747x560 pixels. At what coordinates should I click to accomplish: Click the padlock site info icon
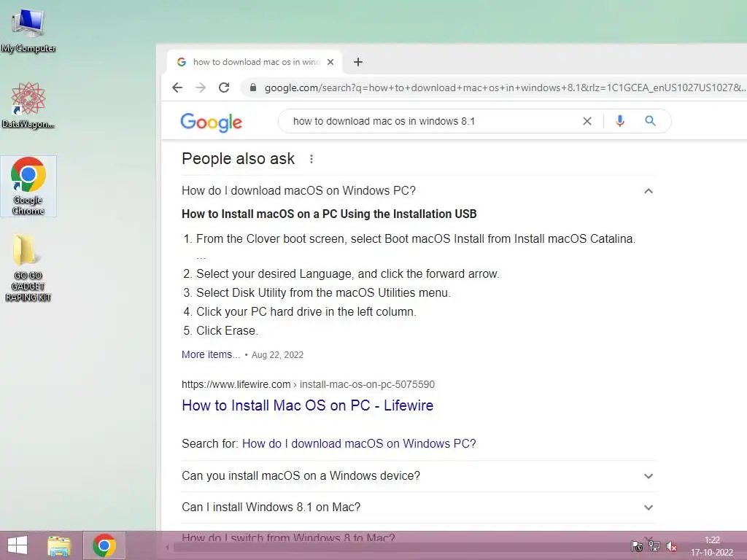coord(253,87)
